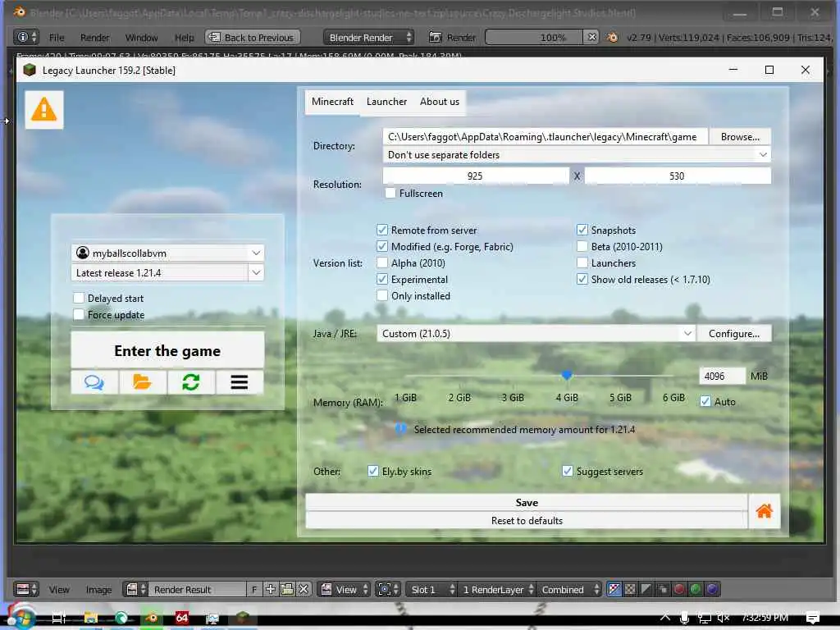Click Browse... for directory
The height and width of the screenshot is (630, 840).
pos(740,137)
